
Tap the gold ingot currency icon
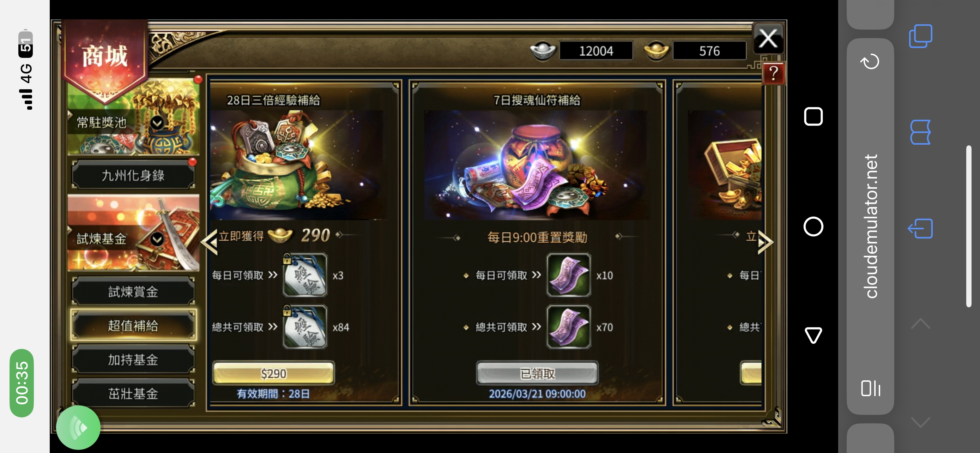click(x=656, y=50)
